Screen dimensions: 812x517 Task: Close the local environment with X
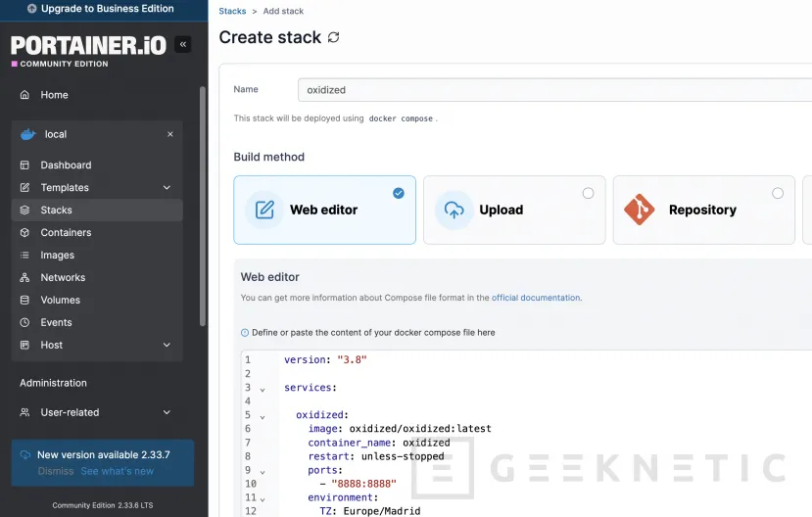(x=170, y=134)
